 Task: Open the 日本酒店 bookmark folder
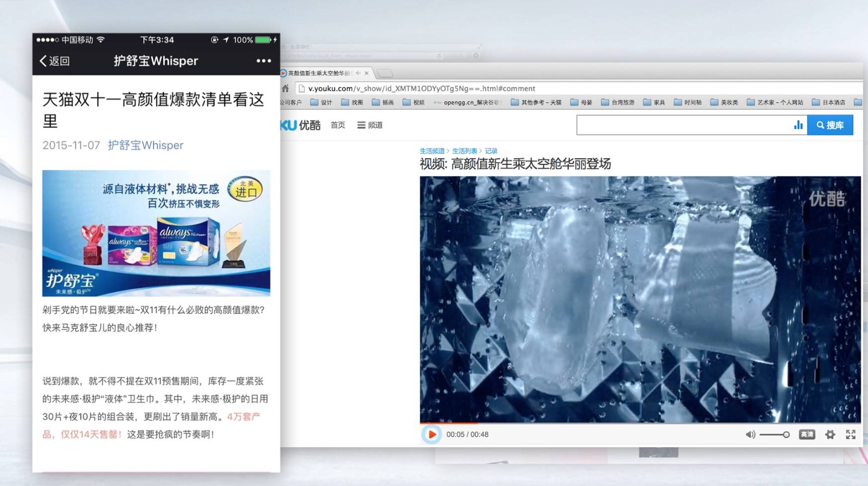[x=829, y=102]
